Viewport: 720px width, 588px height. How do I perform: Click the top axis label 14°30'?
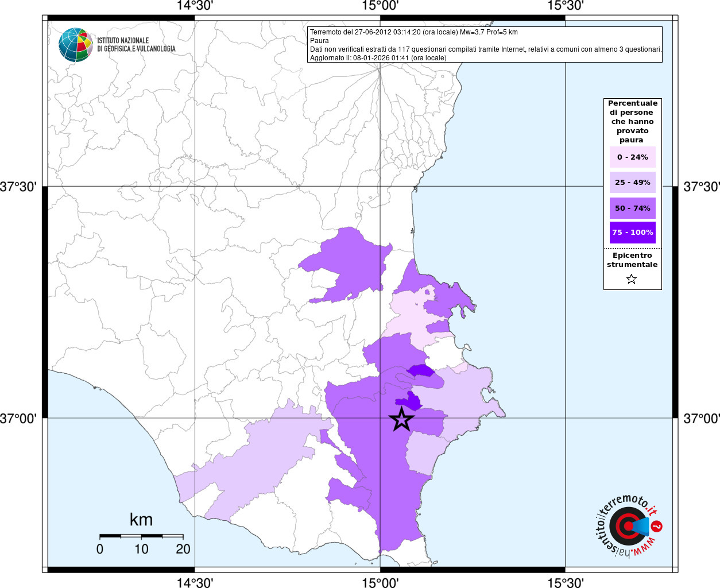[195, 6]
